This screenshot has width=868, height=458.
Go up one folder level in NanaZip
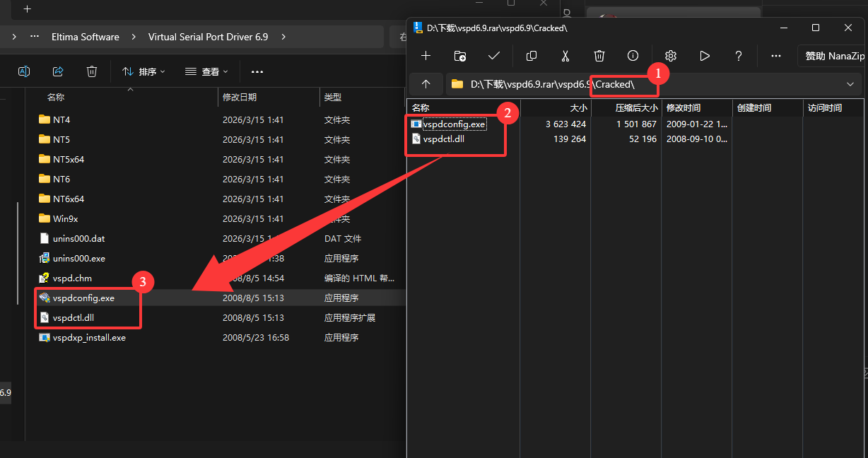click(x=426, y=84)
